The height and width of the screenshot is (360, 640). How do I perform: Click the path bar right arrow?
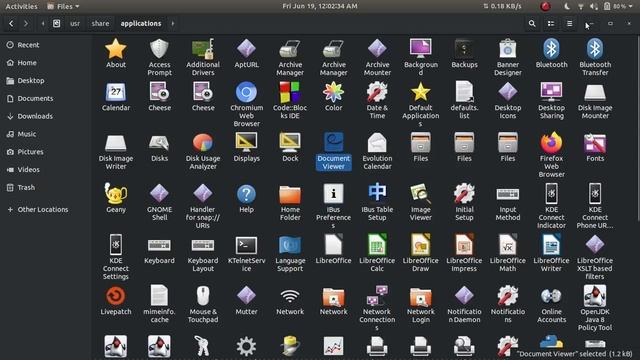[173, 24]
